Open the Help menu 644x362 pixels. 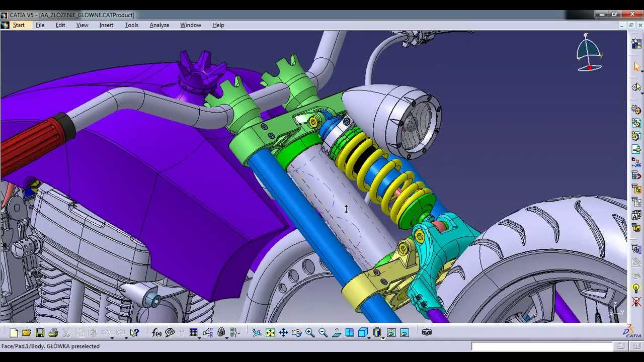(218, 25)
